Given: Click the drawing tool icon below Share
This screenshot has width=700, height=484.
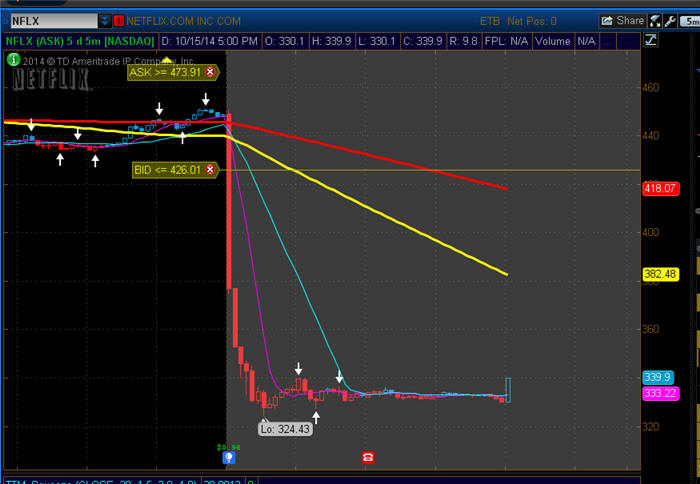Looking at the screenshot, I should point(653,41).
